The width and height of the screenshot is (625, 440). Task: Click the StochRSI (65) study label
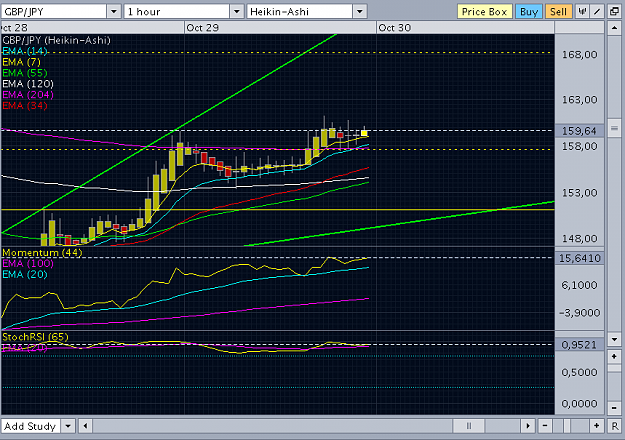35,337
